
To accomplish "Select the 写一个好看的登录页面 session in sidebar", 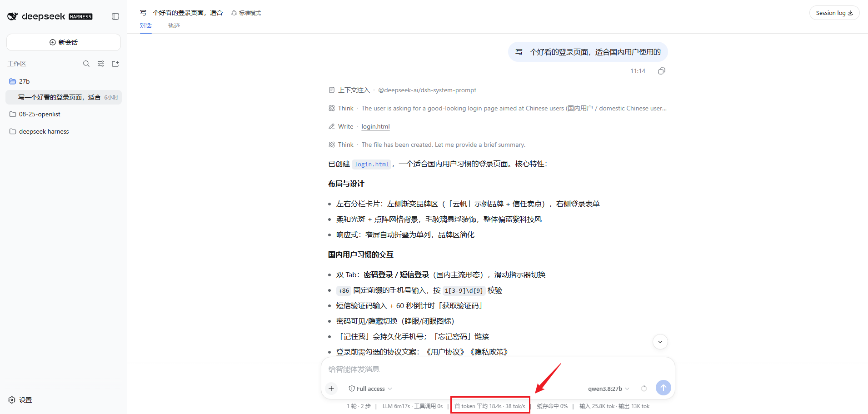I will [64, 97].
